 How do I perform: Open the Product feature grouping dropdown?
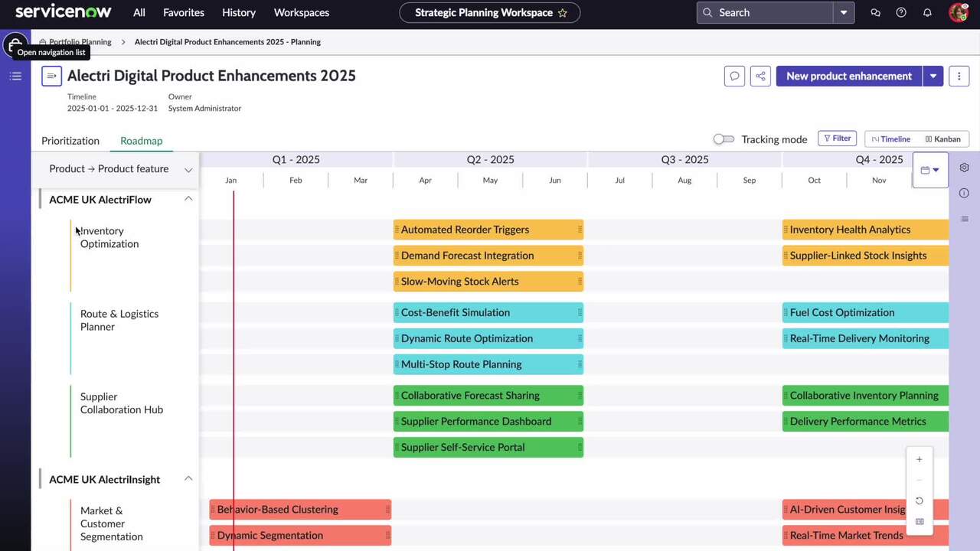tap(188, 168)
